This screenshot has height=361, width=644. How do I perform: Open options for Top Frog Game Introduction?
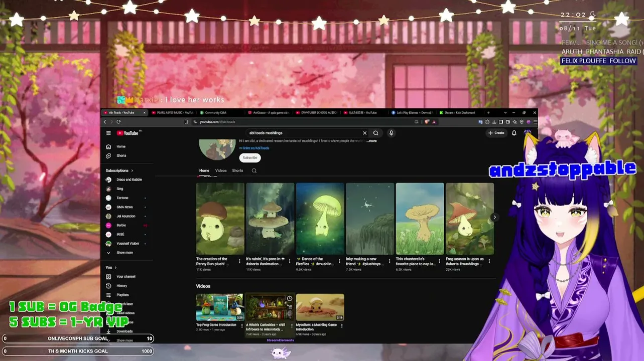click(x=242, y=326)
